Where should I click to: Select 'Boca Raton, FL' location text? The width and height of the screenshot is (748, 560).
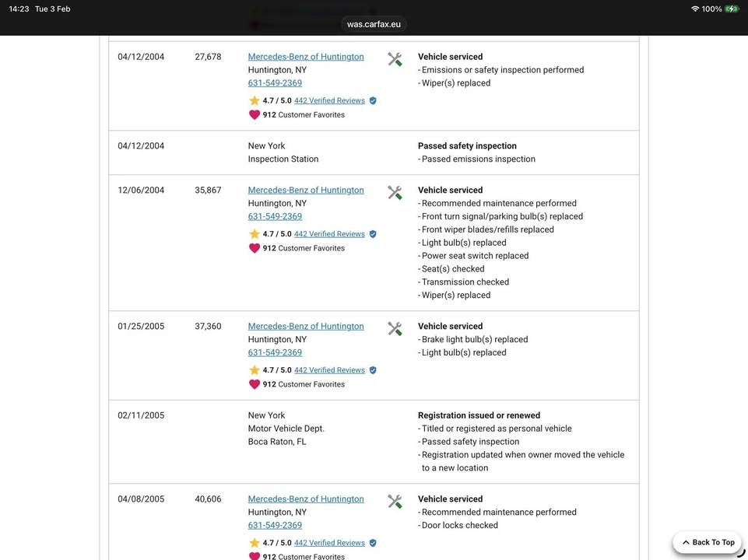tap(276, 442)
